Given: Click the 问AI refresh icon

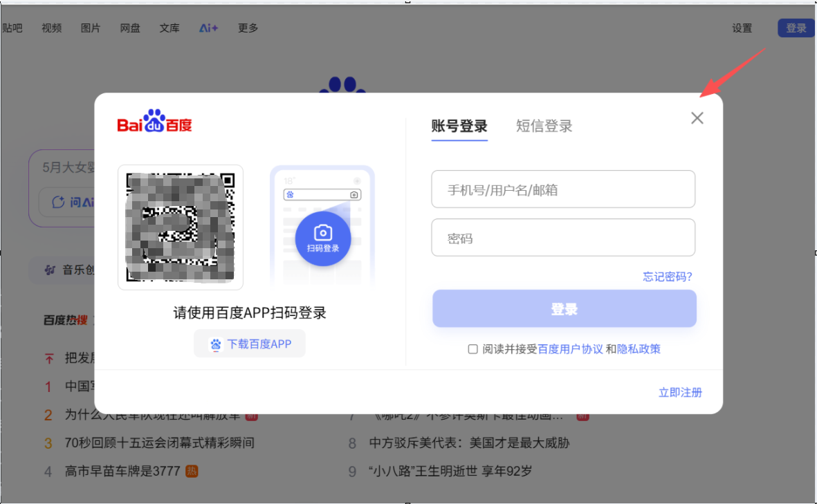Looking at the screenshot, I should point(58,202).
